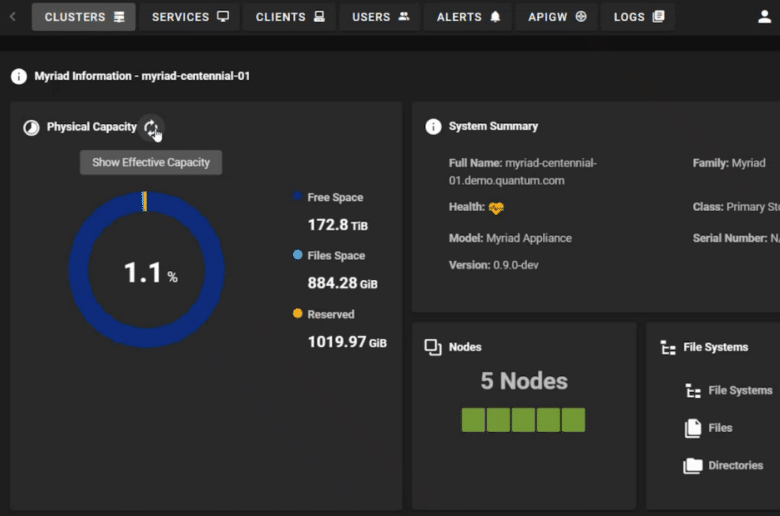Click the 'System Summary' heading
780x516 pixels.
tap(493, 126)
